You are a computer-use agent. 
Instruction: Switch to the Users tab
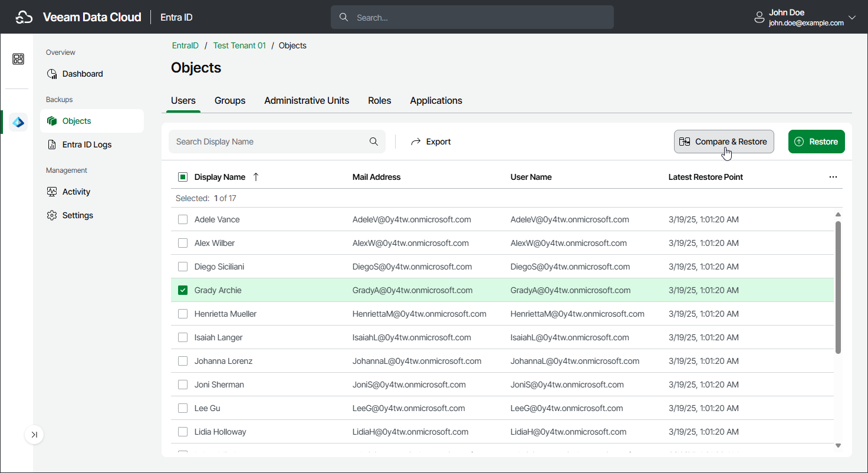pos(183,101)
